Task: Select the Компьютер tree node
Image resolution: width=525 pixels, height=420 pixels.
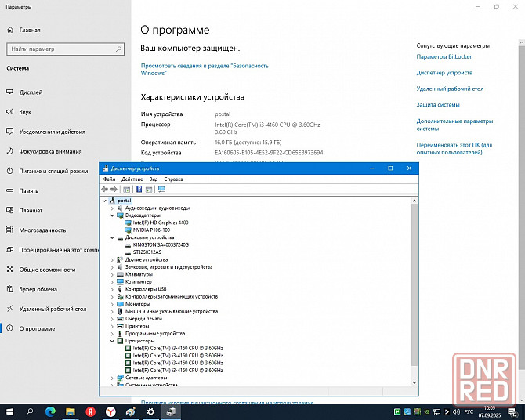Action: [x=138, y=282]
